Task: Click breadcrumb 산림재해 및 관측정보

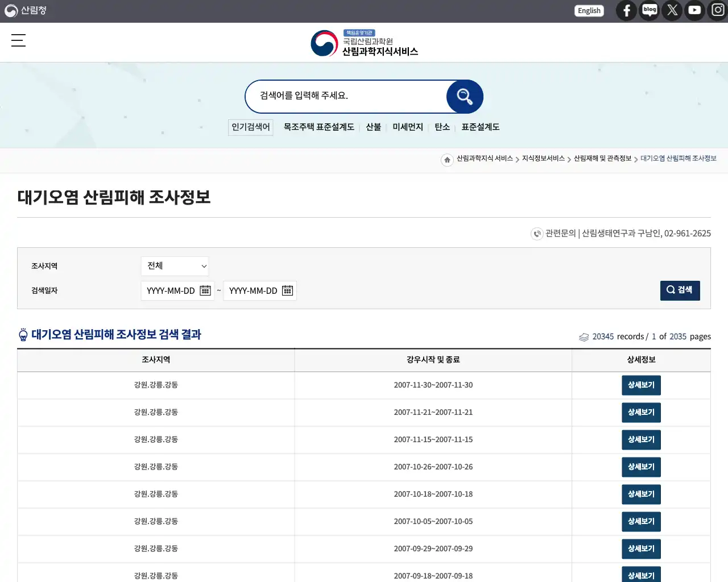Action: pos(602,159)
